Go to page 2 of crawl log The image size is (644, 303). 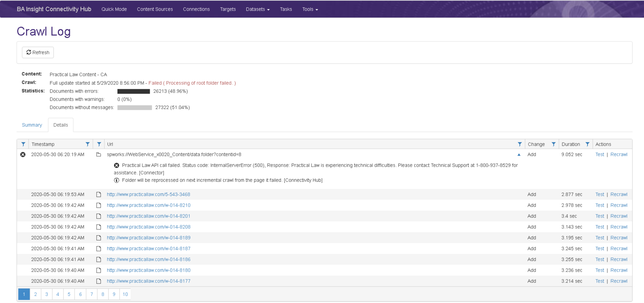pos(35,294)
